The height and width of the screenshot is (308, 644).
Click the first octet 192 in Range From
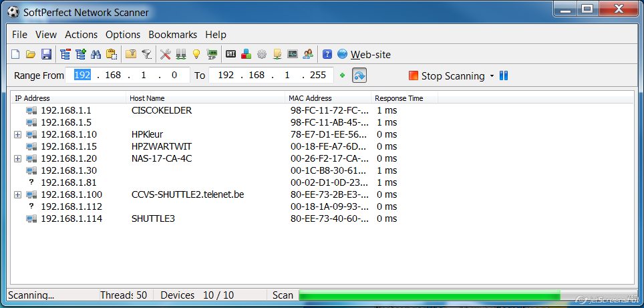click(82, 75)
